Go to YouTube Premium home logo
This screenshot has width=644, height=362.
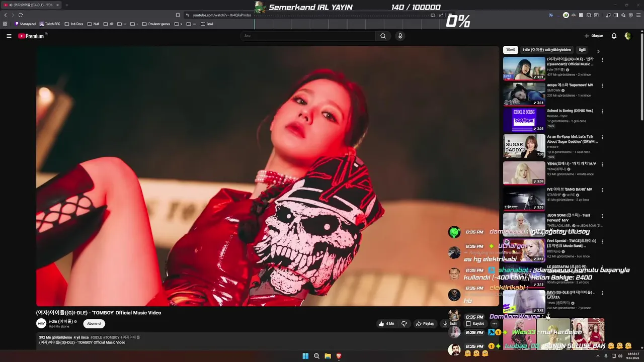pos(31,36)
